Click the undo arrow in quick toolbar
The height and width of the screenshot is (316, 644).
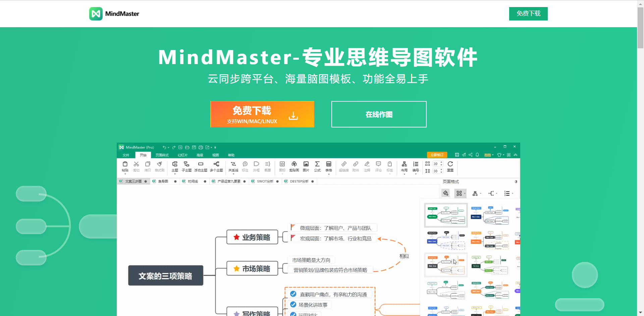click(x=164, y=147)
